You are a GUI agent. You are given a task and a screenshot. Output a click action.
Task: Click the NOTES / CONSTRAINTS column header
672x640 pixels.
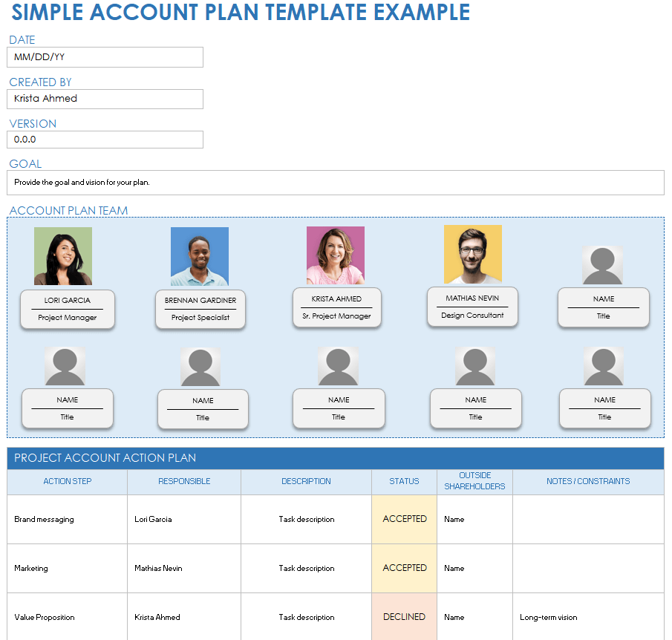[587, 481]
